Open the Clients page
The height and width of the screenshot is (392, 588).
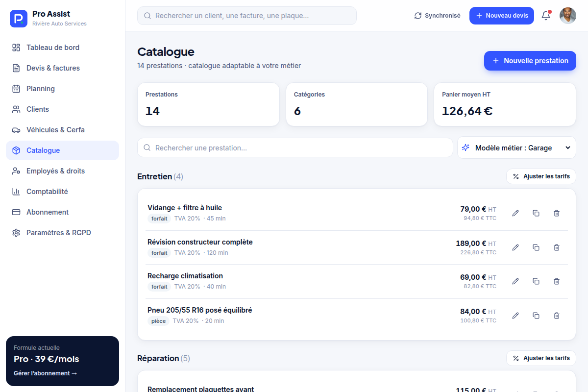click(62, 109)
